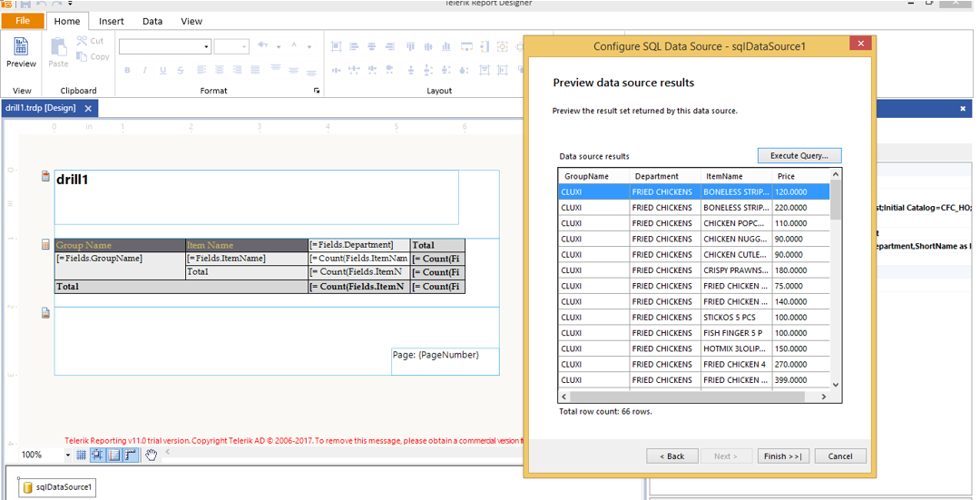980x500 pixels.
Task: Open the font color dropdown arrow
Action: click(309, 47)
